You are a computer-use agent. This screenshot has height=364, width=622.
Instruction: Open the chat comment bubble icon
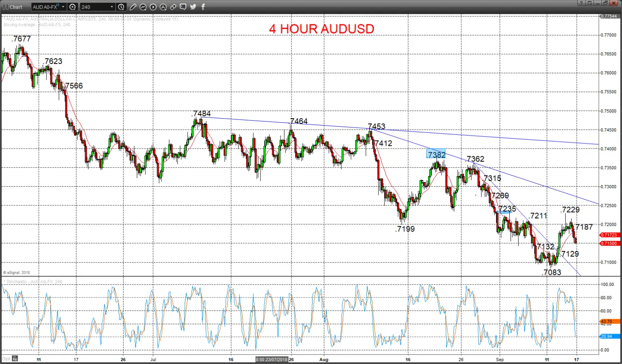click(183, 7)
